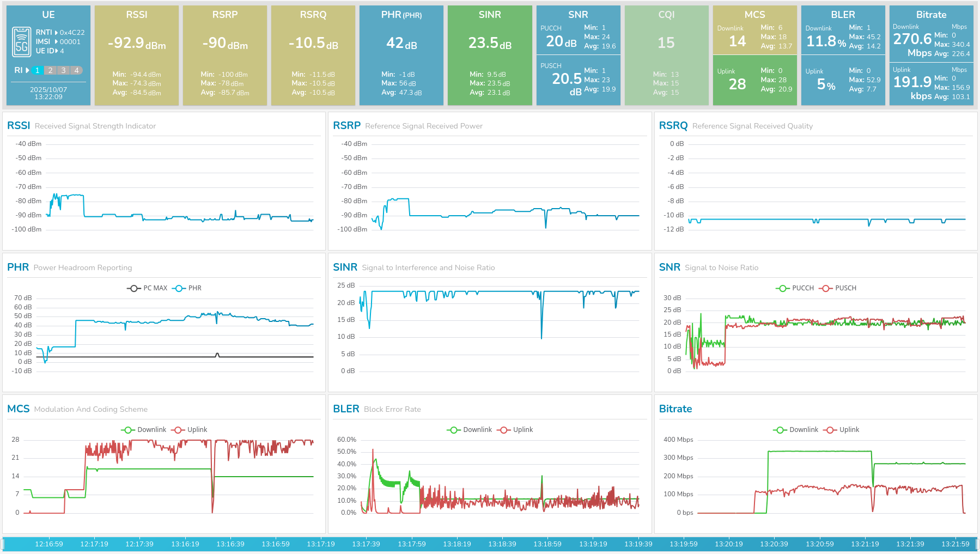This screenshot has height=554, width=980.
Task: Hide Downlink series in the Bitrate chart legend
Action: (x=796, y=430)
